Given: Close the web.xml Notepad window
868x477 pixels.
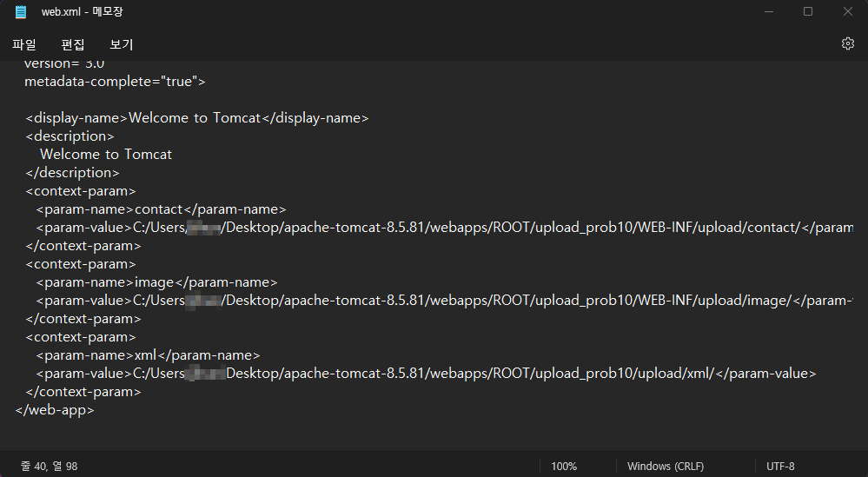Looking at the screenshot, I should point(848,11).
